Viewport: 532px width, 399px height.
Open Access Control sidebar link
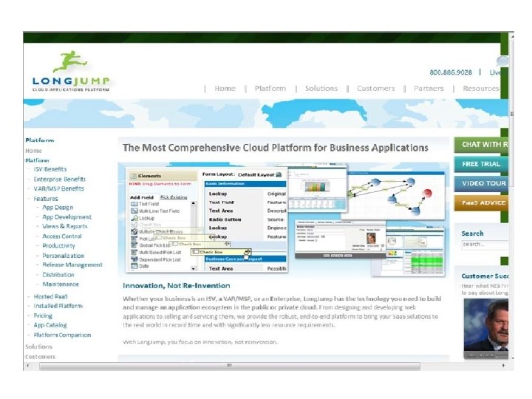tap(62, 236)
